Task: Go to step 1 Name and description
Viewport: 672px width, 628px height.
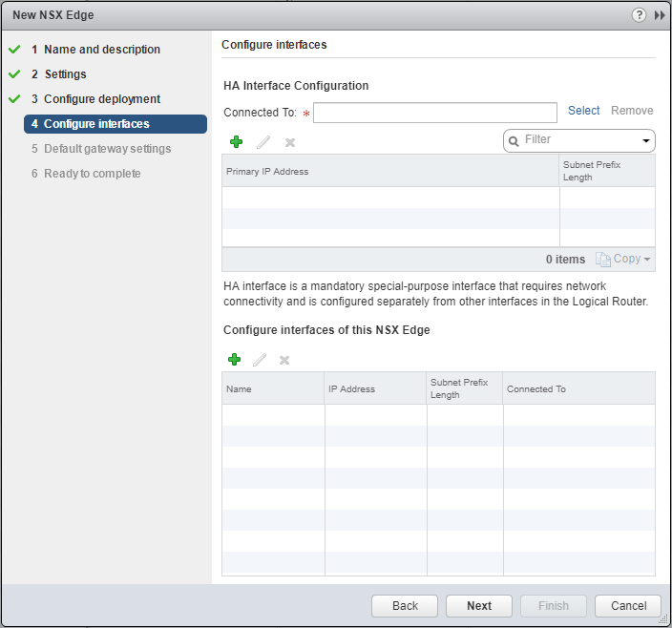Action: pyautogui.click(x=101, y=50)
